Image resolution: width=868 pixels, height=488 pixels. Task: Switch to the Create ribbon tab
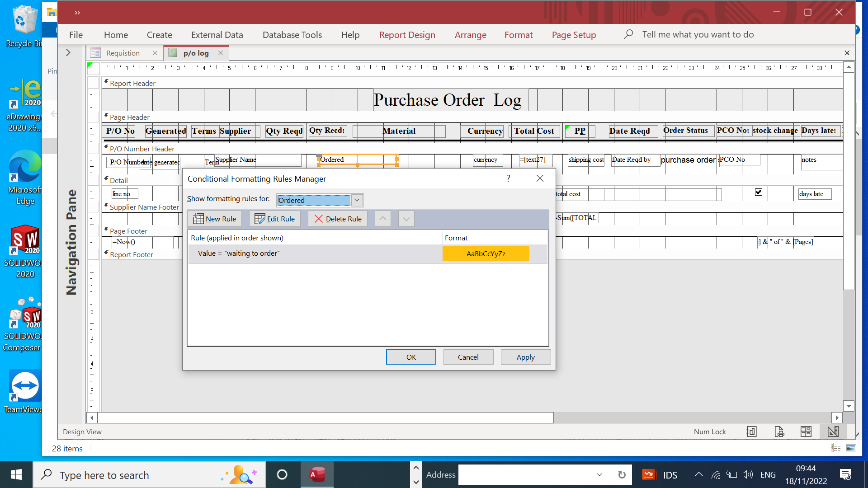pos(160,35)
